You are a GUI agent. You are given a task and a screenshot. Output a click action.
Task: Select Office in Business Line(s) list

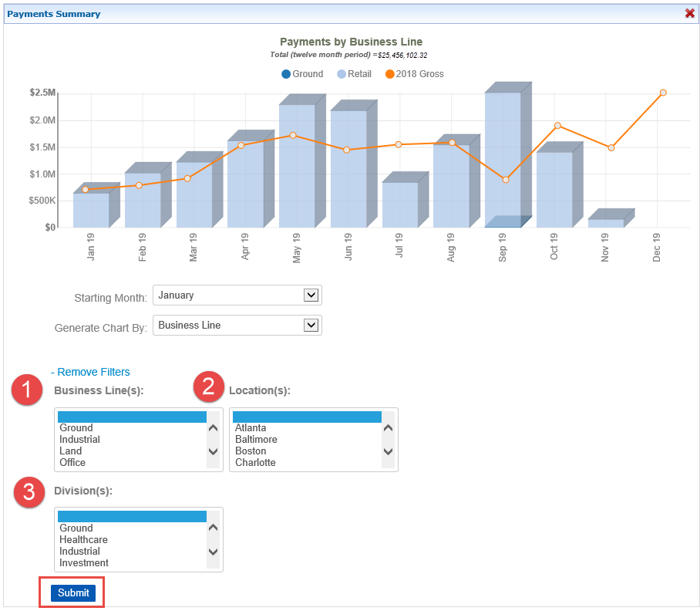click(72, 463)
